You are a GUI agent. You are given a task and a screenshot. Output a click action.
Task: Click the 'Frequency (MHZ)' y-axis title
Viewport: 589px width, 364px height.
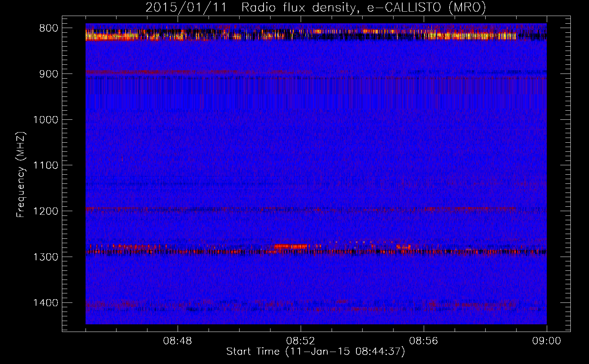pos(21,175)
